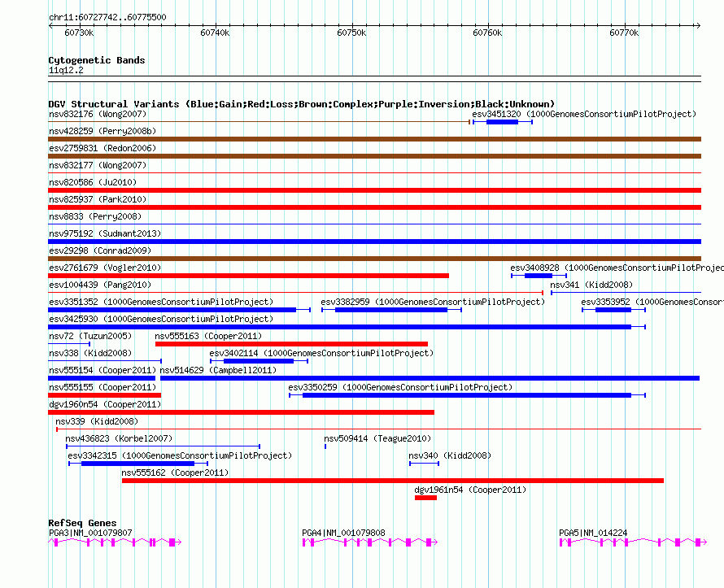This screenshot has width=724, height=588.
Task: Click the red dgv1961n54 loss bar
Action: [425, 498]
